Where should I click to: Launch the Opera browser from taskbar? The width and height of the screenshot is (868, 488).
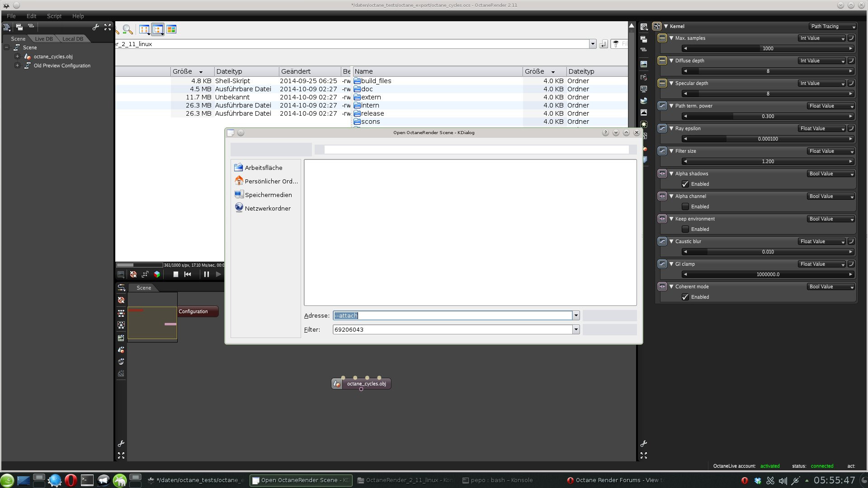(x=71, y=480)
